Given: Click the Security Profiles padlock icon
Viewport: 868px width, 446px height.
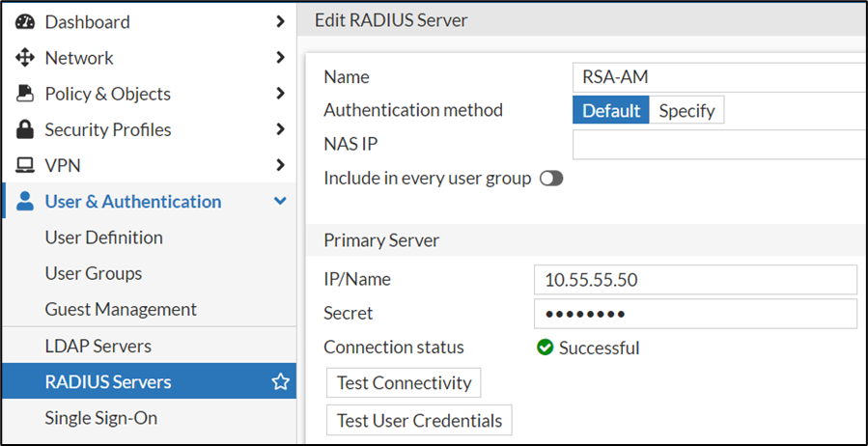Looking at the screenshot, I should click(25, 129).
